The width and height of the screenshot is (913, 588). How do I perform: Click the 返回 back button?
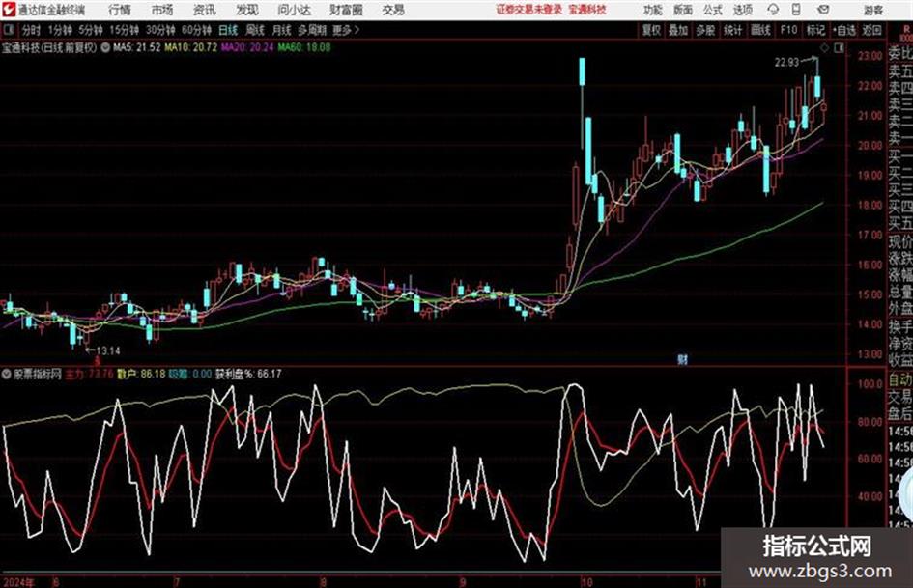[x=871, y=30]
